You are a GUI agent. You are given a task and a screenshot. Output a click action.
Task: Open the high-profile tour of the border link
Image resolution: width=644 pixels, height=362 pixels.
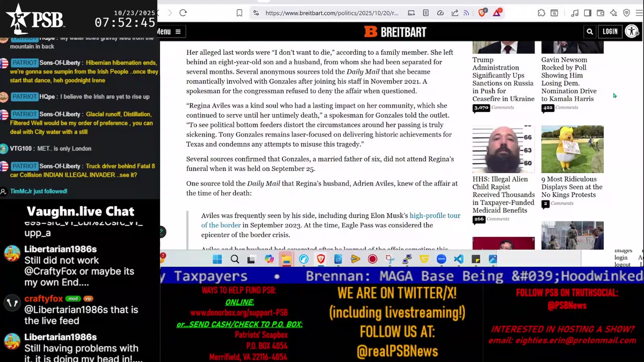click(x=331, y=220)
